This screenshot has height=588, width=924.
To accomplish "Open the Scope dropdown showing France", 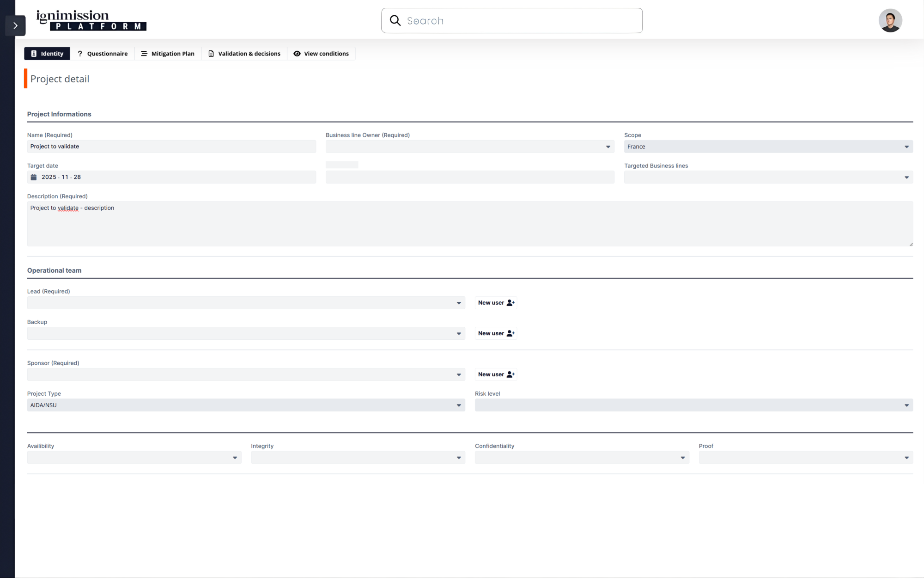I will click(x=768, y=147).
